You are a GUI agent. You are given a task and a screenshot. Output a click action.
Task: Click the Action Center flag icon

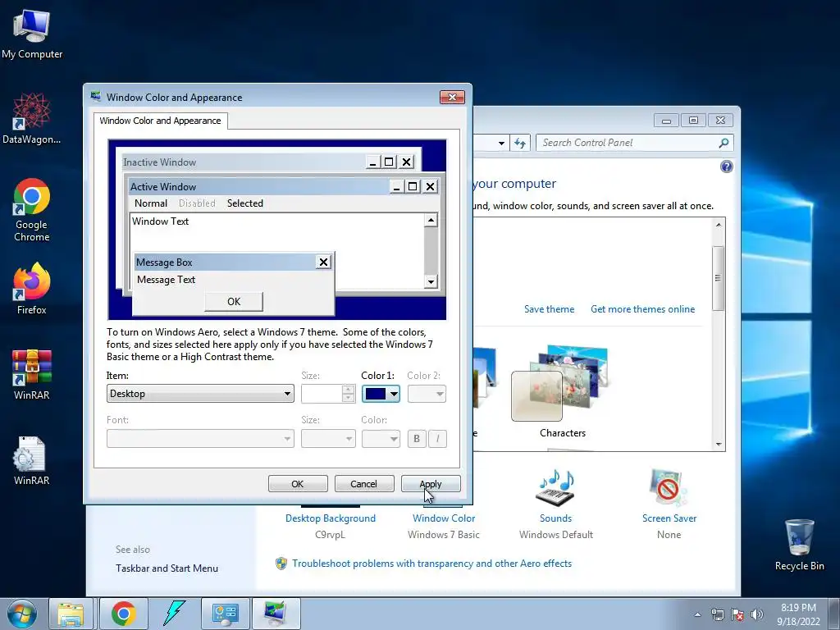737,614
